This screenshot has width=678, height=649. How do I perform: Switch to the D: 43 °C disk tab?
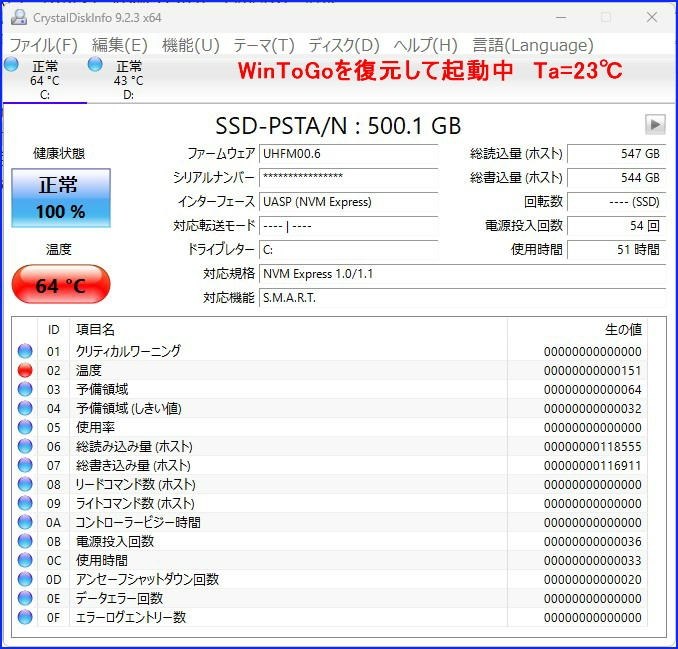coord(128,80)
